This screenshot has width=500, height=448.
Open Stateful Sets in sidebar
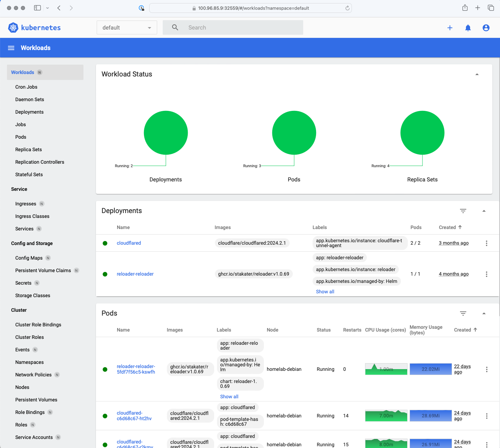coord(29,174)
